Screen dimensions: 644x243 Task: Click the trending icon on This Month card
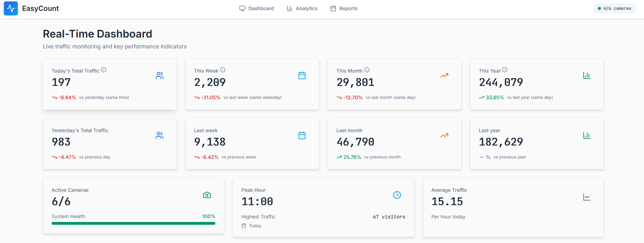[x=444, y=75]
